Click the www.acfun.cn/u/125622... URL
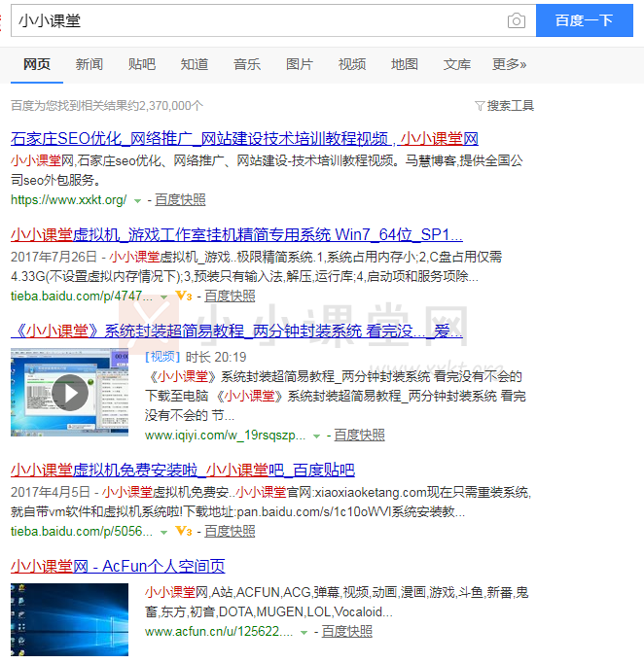The width and height of the screenshot is (644, 663). click(x=219, y=631)
